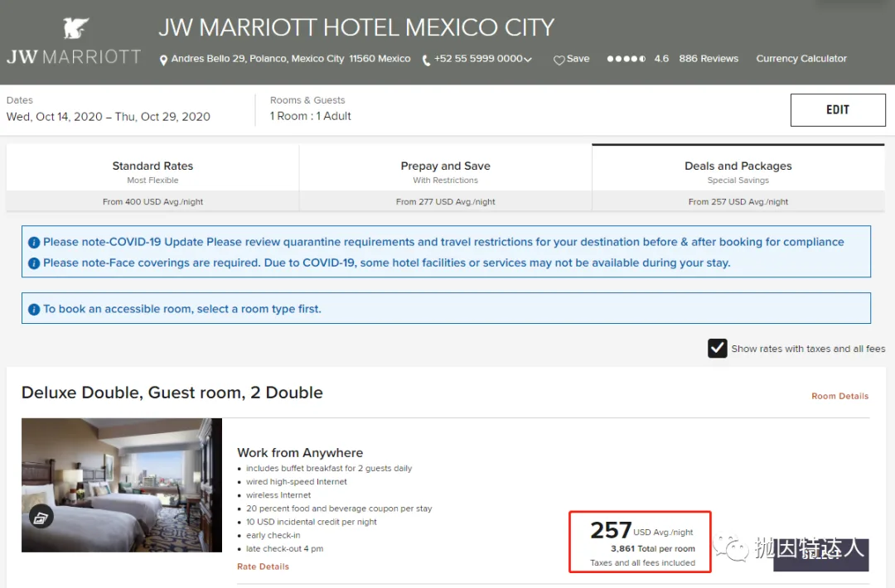The height and width of the screenshot is (588, 895).
Task: Click the early check-in line
Action: pyautogui.click(x=273, y=536)
